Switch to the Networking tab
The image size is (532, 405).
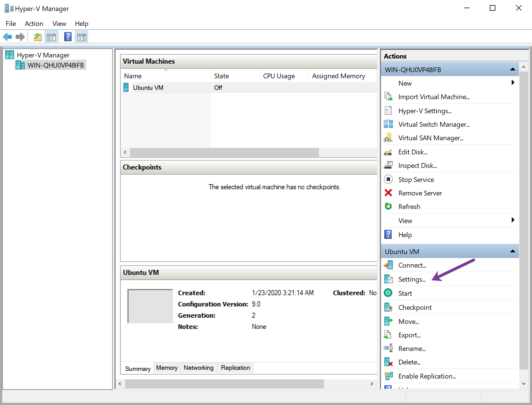(x=198, y=368)
